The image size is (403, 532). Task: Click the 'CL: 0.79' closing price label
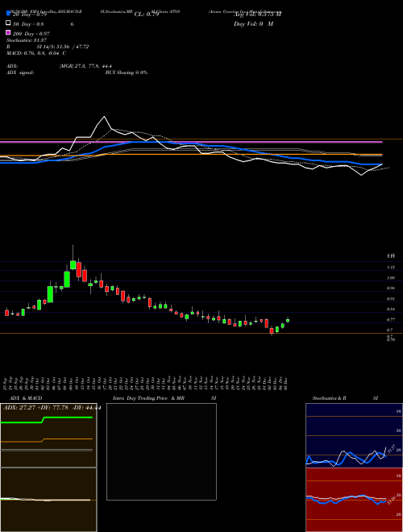click(147, 15)
